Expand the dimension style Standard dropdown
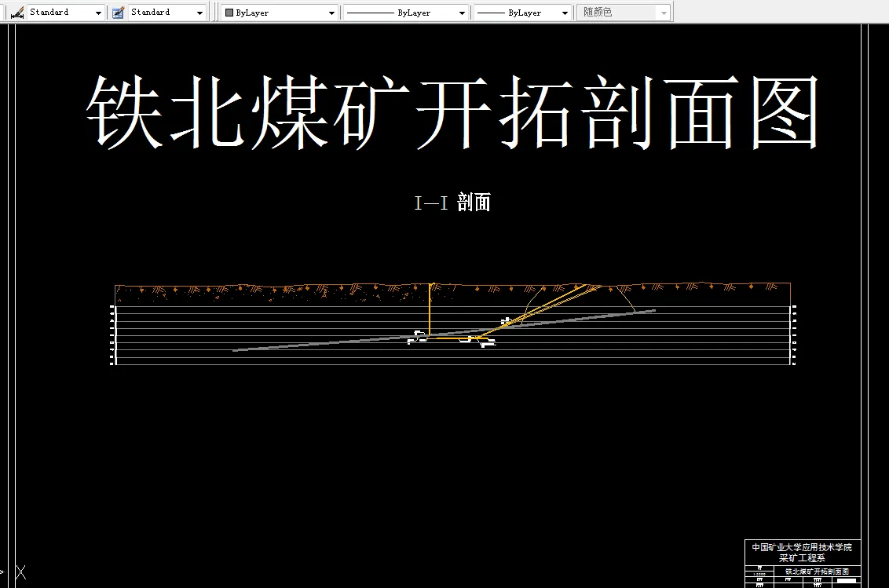The image size is (889, 588). click(x=97, y=12)
